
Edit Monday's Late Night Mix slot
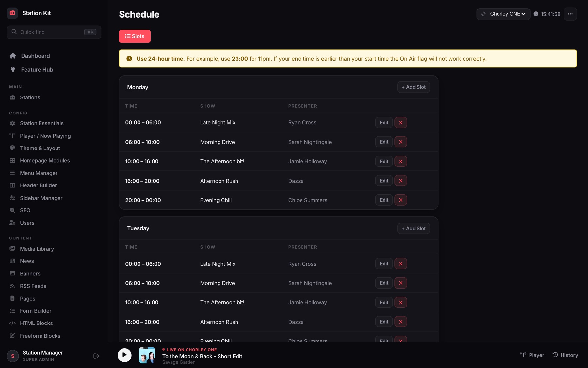(x=384, y=123)
